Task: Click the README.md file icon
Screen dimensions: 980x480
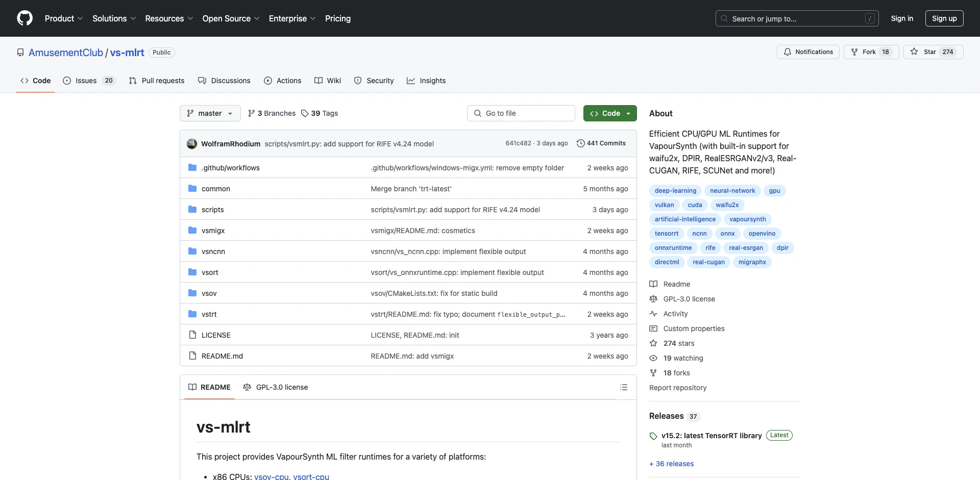Action: [x=192, y=356]
